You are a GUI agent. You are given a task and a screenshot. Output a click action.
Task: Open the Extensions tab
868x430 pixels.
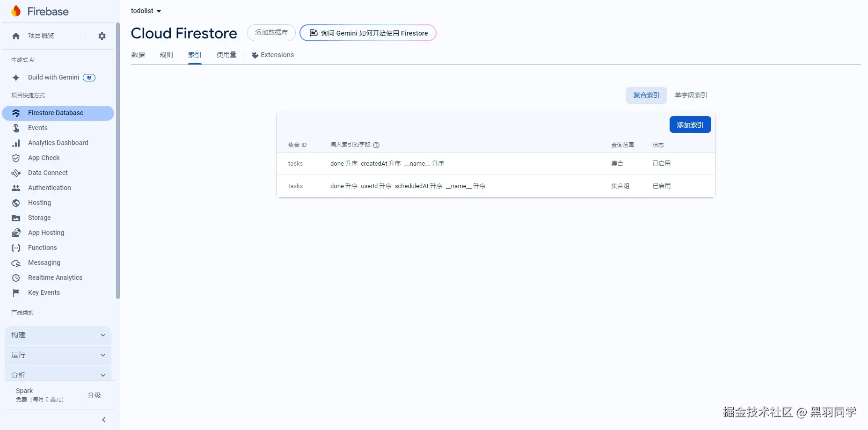[273, 55]
